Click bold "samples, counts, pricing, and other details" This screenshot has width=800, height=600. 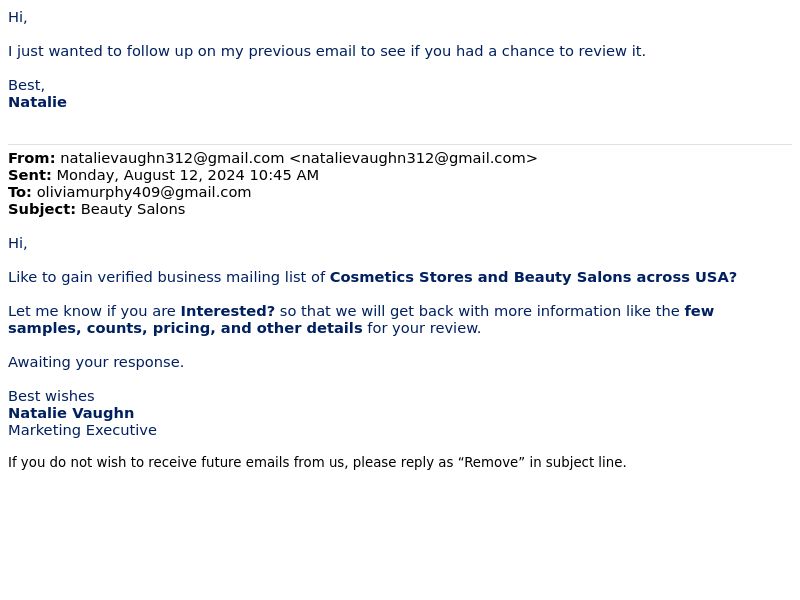pos(185,328)
